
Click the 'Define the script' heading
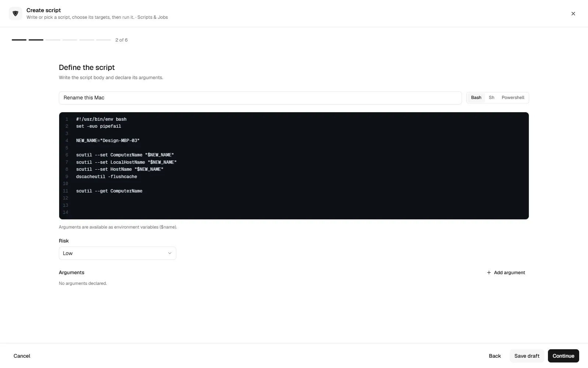(x=87, y=67)
